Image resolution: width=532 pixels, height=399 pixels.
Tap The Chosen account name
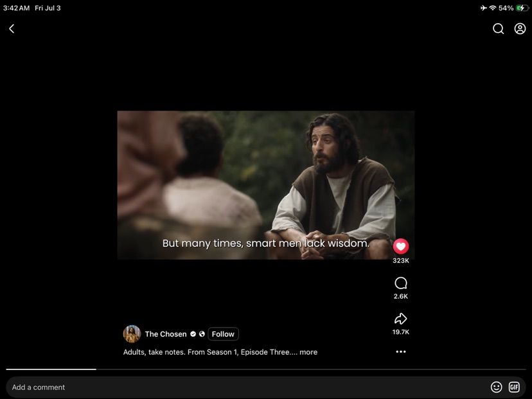click(x=166, y=334)
